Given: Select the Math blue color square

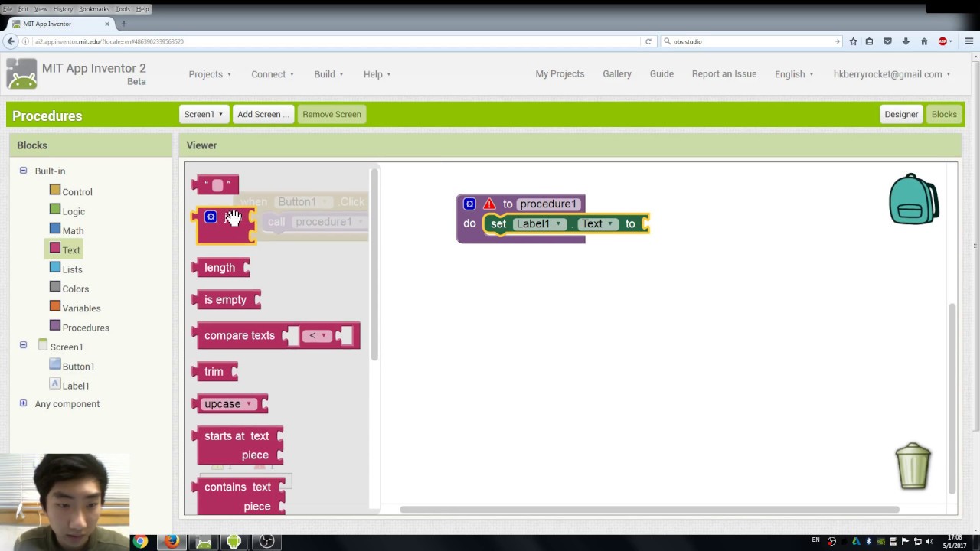Looking at the screenshot, I should pos(55,228).
